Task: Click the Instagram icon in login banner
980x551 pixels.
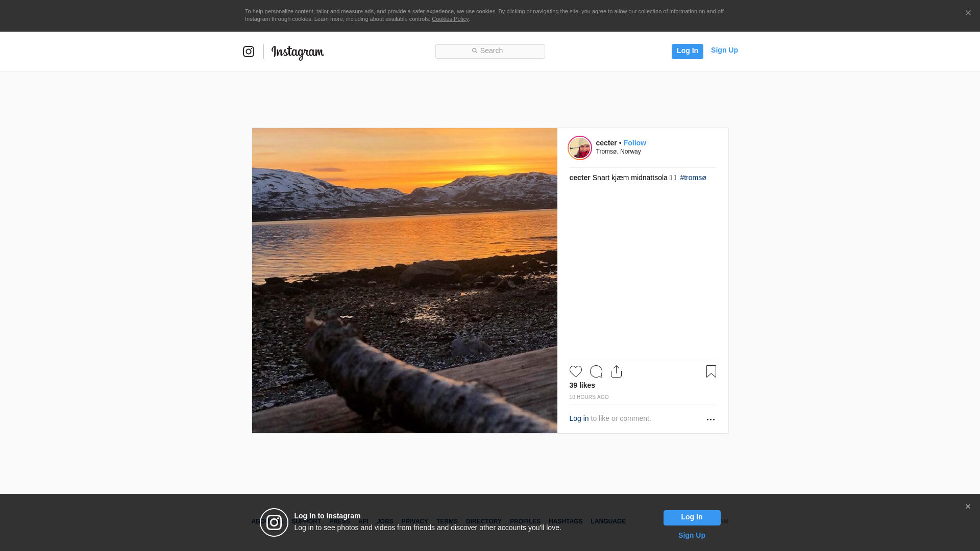Action: click(274, 522)
